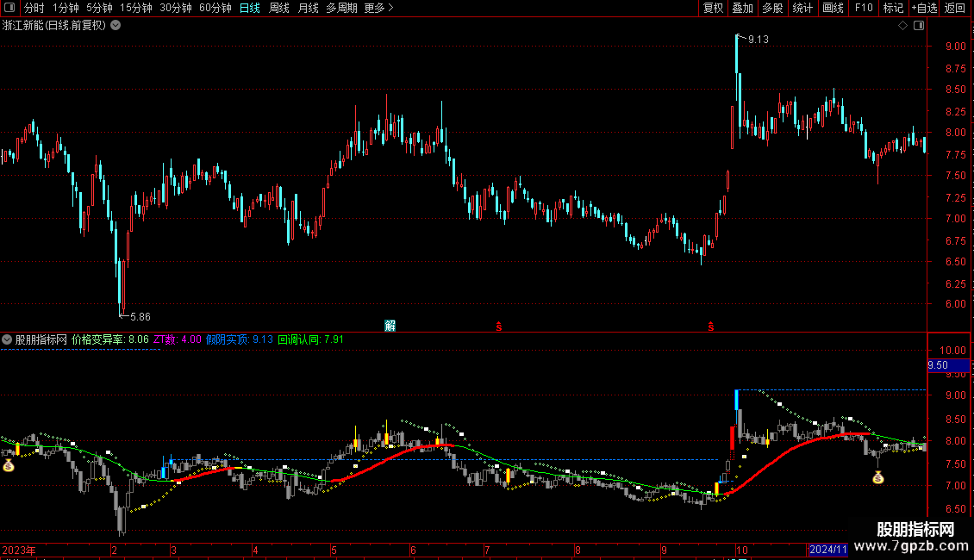Switch to 月线 monthly chart
Image resolution: width=974 pixels, height=560 pixels.
pyautogui.click(x=308, y=8)
